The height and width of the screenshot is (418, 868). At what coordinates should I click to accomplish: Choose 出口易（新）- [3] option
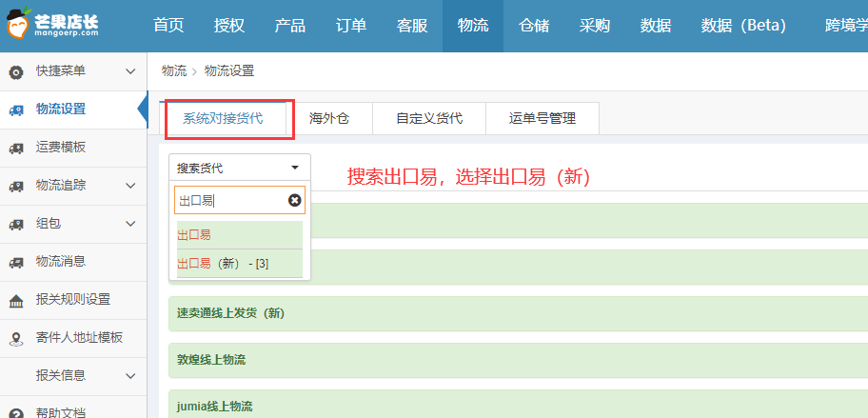[240, 264]
